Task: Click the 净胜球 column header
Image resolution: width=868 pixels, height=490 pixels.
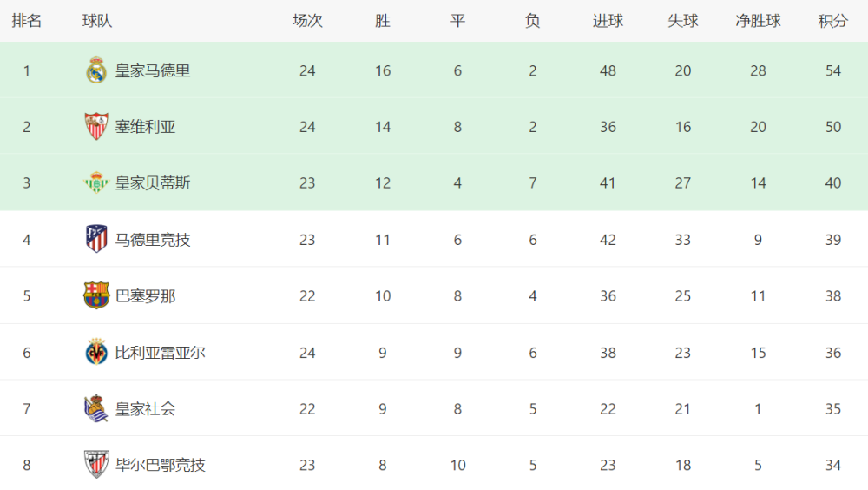Action: pyautogui.click(x=758, y=21)
